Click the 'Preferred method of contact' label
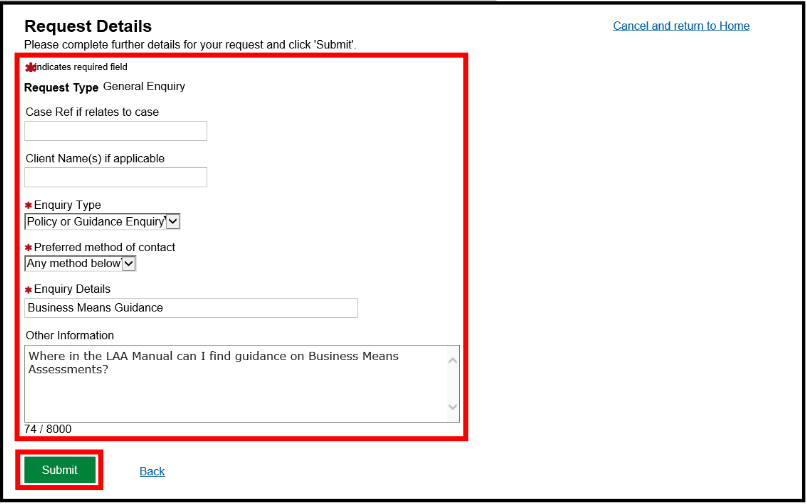 105,247
